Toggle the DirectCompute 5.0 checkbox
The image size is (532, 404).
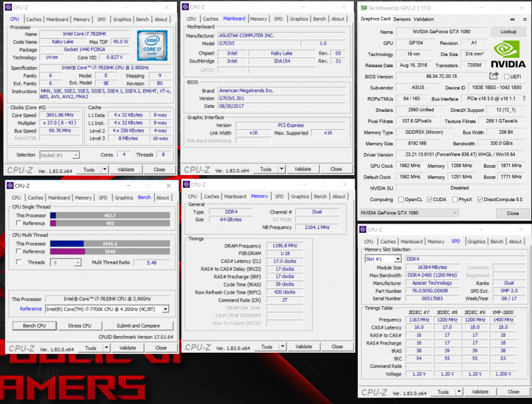tap(480, 199)
